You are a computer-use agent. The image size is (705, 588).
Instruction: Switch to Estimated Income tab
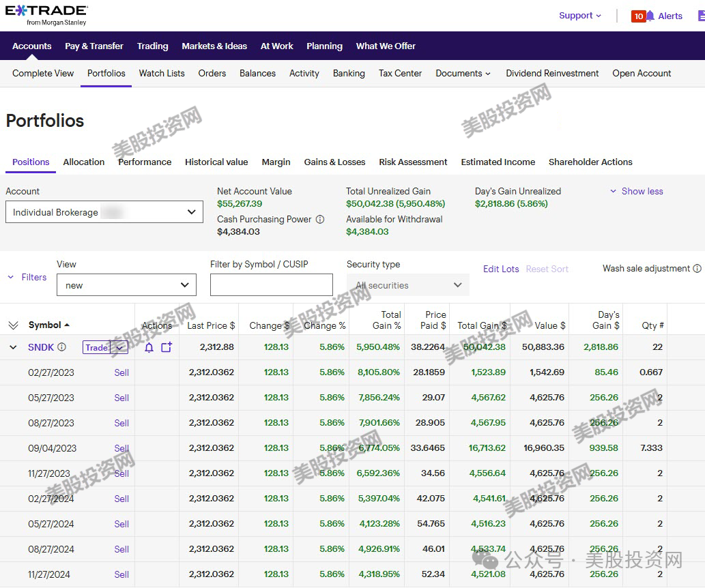click(x=498, y=162)
